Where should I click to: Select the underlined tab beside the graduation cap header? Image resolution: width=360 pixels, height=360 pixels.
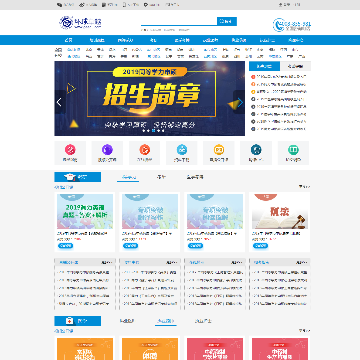click(x=128, y=177)
